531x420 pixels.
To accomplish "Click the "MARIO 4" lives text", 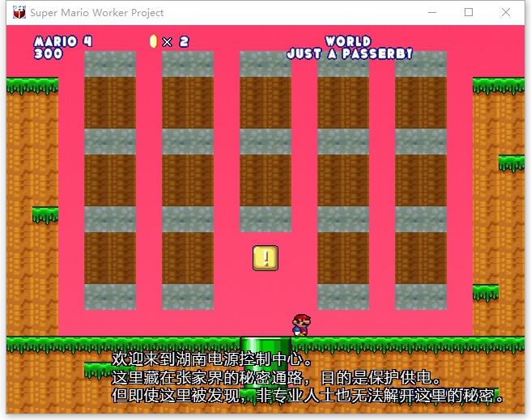I will click(x=63, y=41).
